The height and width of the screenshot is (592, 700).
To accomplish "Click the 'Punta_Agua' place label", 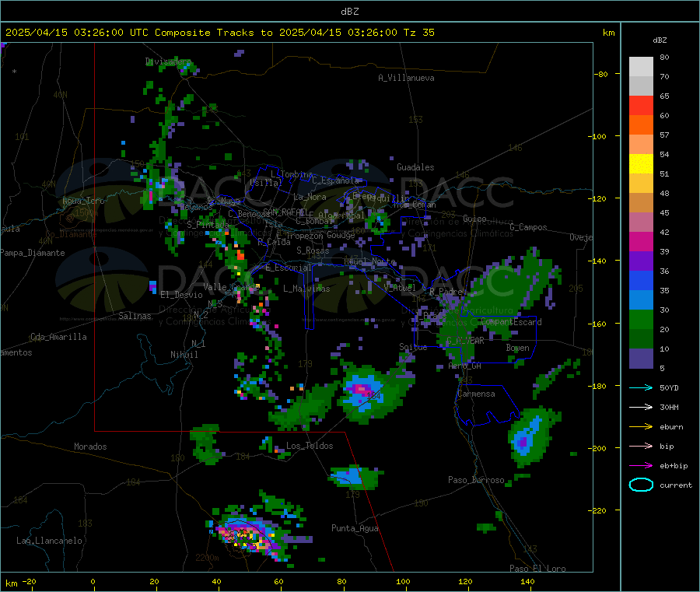I will tap(355, 528).
